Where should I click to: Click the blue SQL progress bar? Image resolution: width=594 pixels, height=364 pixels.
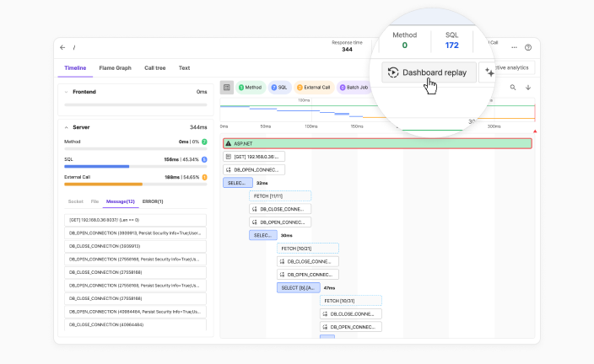click(x=96, y=166)
